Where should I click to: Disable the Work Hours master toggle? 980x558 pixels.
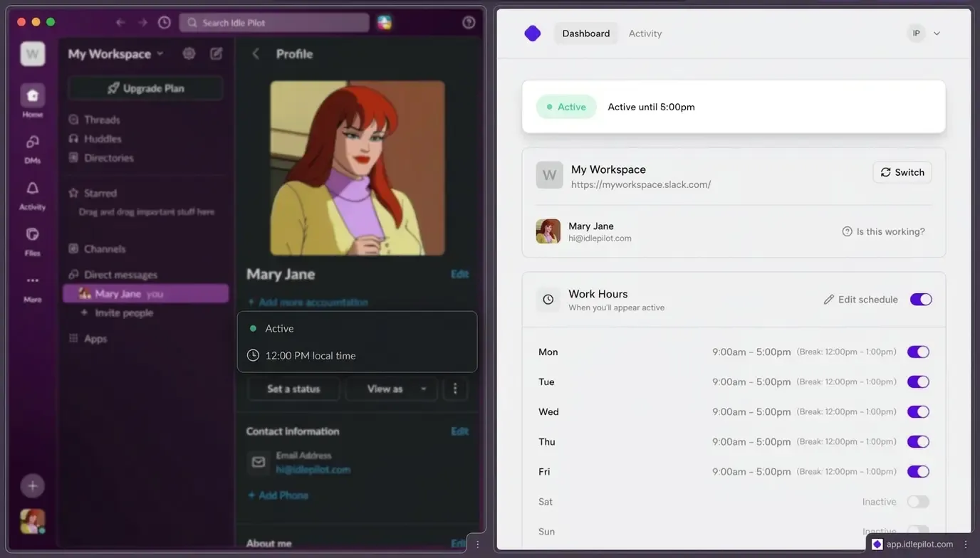tap(921, 299)
